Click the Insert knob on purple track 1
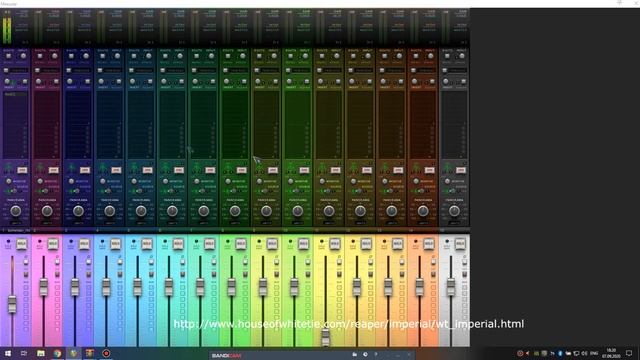This screenshot has height=360, width=640. (7, 82)
